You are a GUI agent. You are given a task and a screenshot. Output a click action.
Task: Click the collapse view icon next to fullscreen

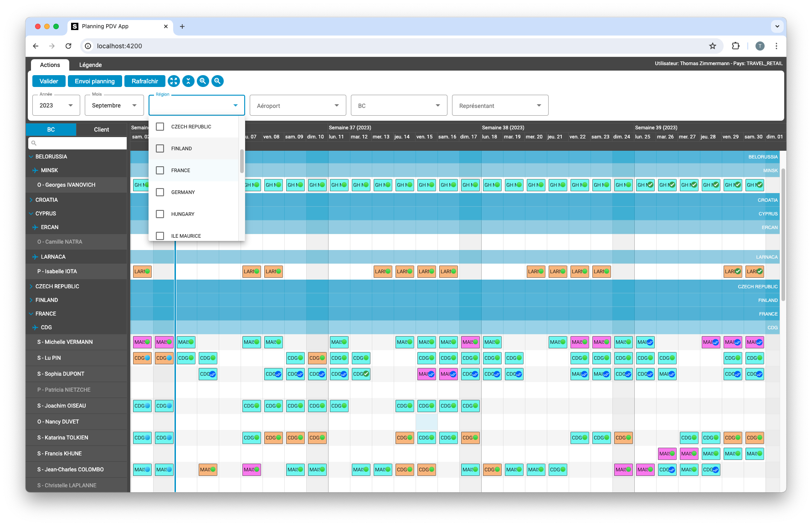coord(188,81)
